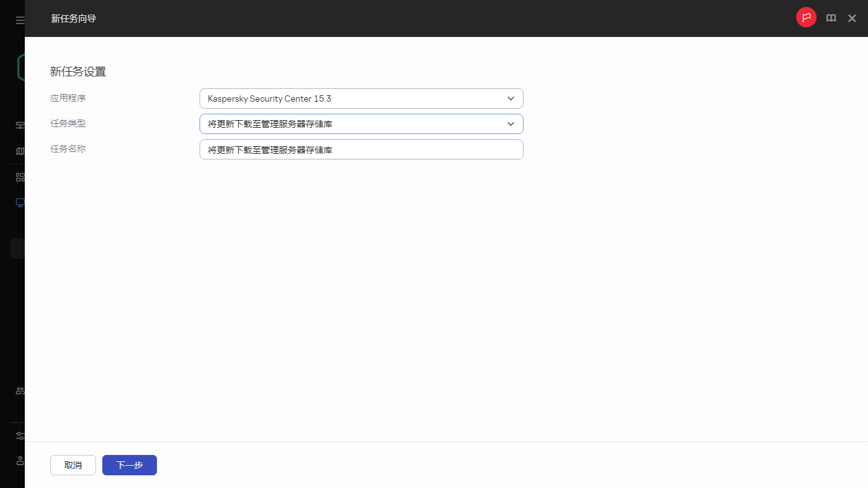Click the 取消 button
This screenshot has width=868, height=488.
coord(72,464)
